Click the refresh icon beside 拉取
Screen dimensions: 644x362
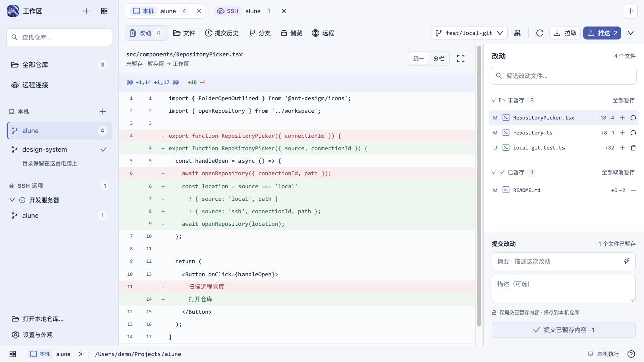pyautogui.click(x=540, y=33)
